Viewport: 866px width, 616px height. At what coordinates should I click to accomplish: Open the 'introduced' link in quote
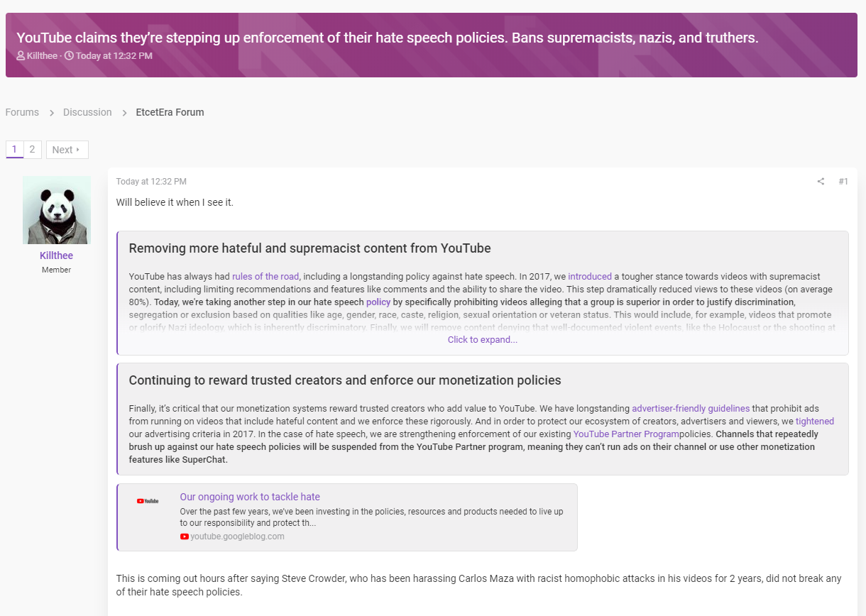tap(590, 276)
